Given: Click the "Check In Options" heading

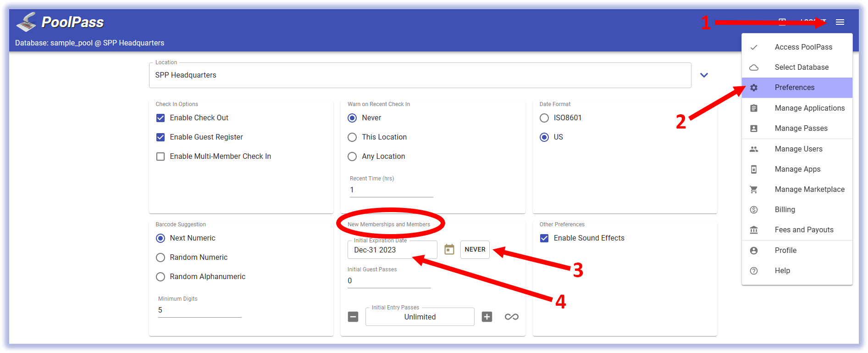Looking at the screenshot, I should coord(177,104).
